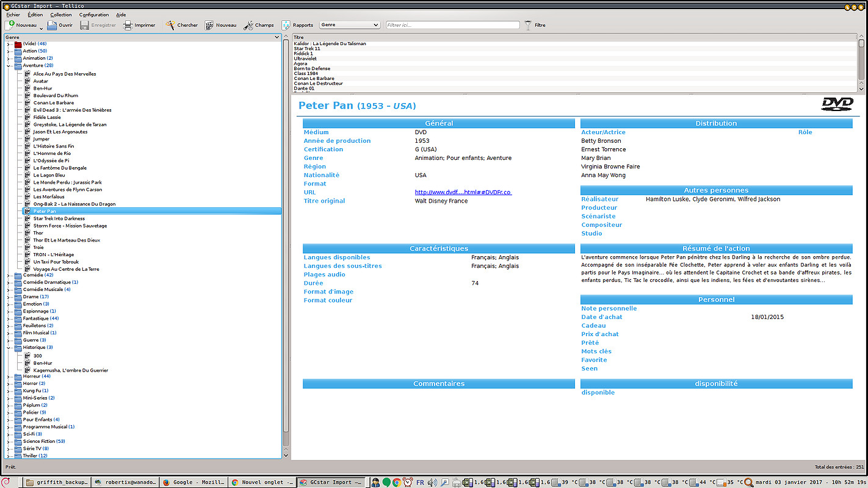Click the Chrome tray icon
Viewport: 868px width, 488px height.
coord(397,483)
